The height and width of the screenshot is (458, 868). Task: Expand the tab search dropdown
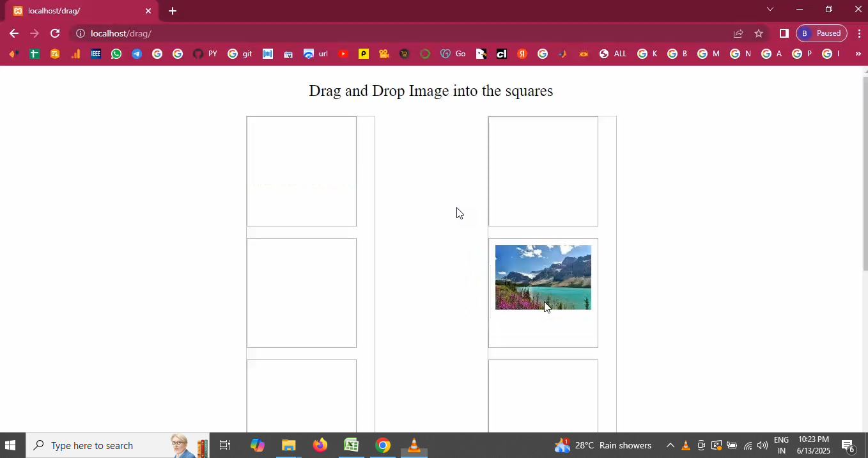pos(770,10)
